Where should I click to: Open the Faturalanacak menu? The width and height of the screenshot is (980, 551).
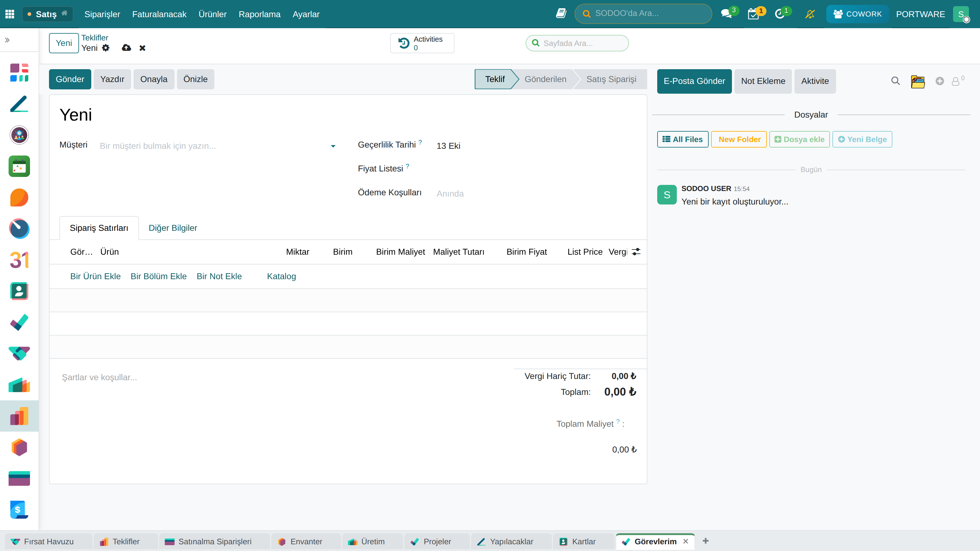point(159,14)
